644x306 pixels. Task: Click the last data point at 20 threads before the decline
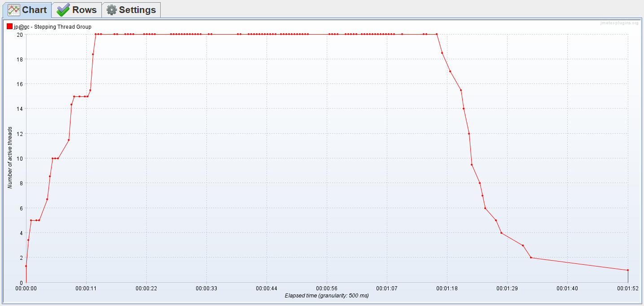click(437, 34)
